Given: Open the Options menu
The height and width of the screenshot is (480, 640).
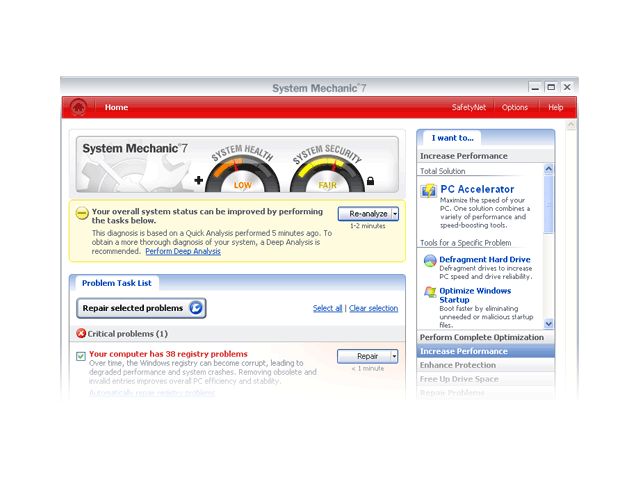Looking at the screenshot, I should click(x=515, y=107).
